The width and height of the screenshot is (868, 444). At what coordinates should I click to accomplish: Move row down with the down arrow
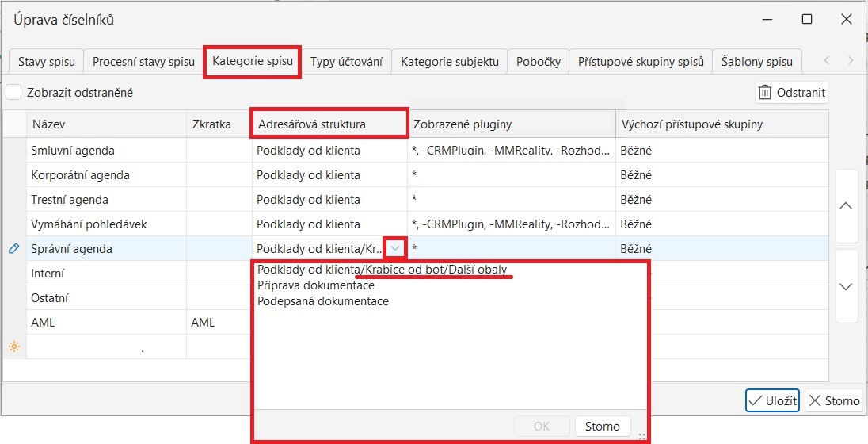(846, 286)
